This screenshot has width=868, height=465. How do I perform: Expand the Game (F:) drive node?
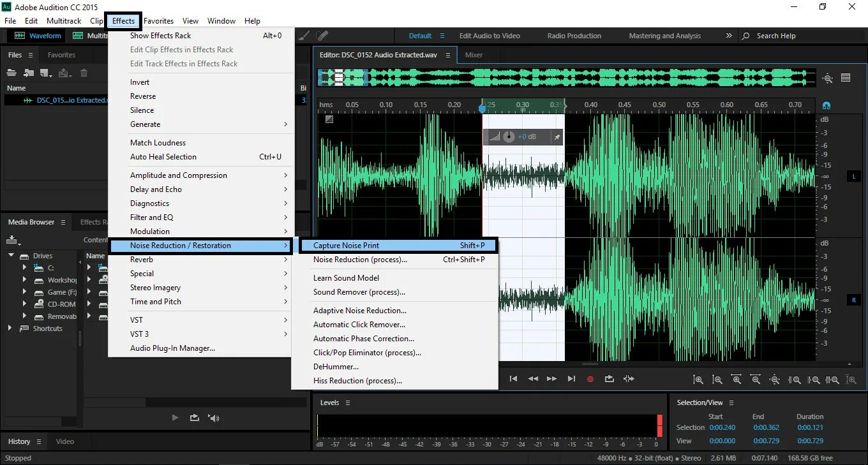click(24, 292)
